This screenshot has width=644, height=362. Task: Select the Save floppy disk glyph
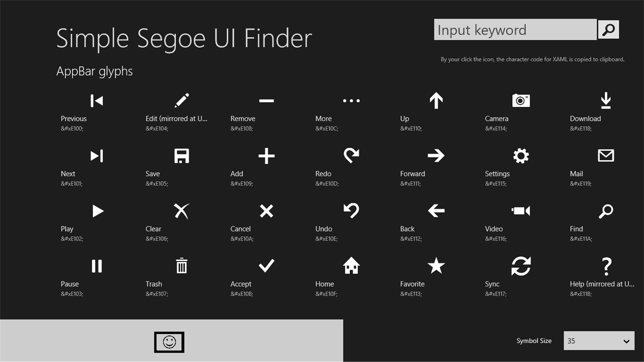(182, 156)
